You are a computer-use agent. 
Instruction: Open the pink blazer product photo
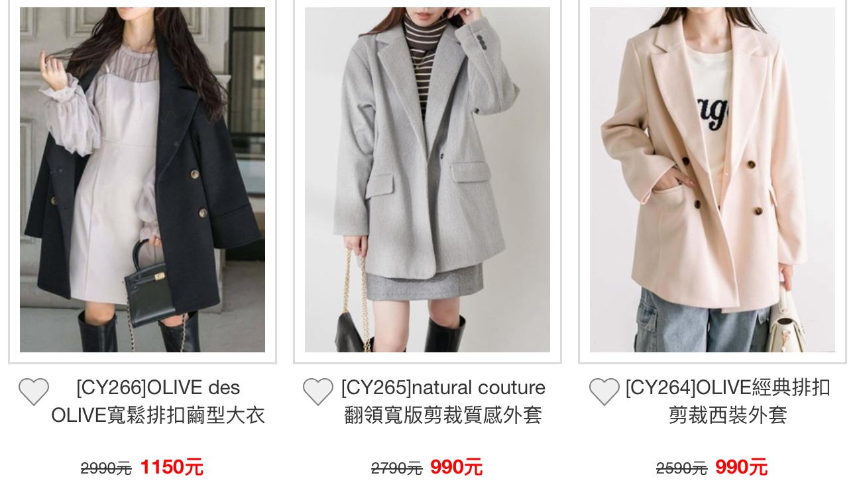pyautogui.click(x=712, y=179)
